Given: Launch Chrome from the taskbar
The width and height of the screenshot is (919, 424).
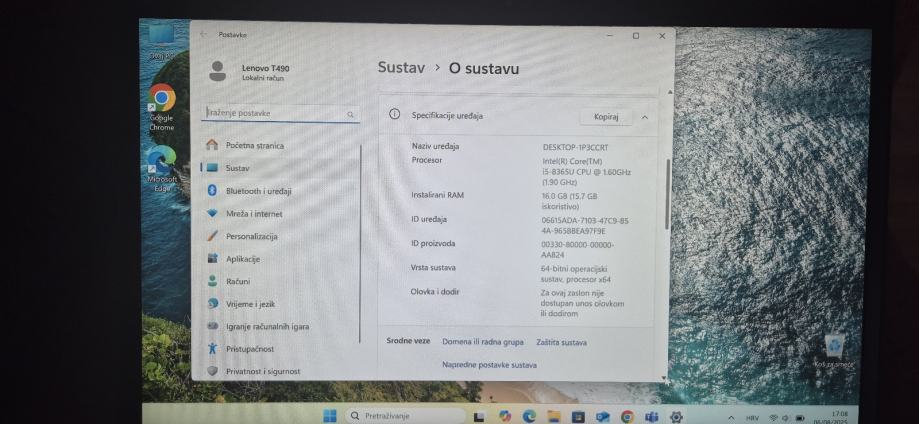Looking at the screenshot, I should pyautogui.click(x=627, y=417).
